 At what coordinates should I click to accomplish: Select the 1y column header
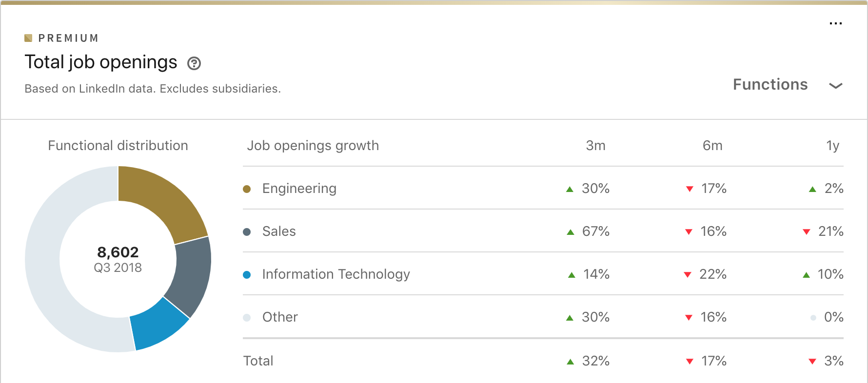832,146
